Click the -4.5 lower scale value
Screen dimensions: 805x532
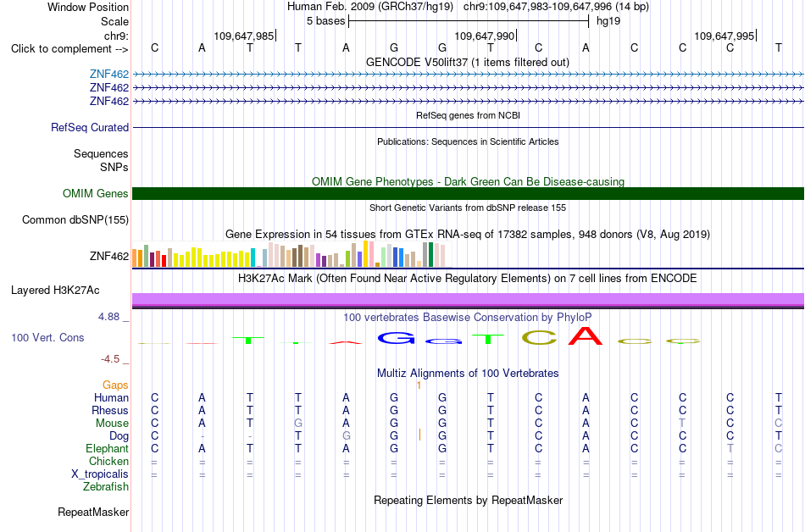pos(110,358)
